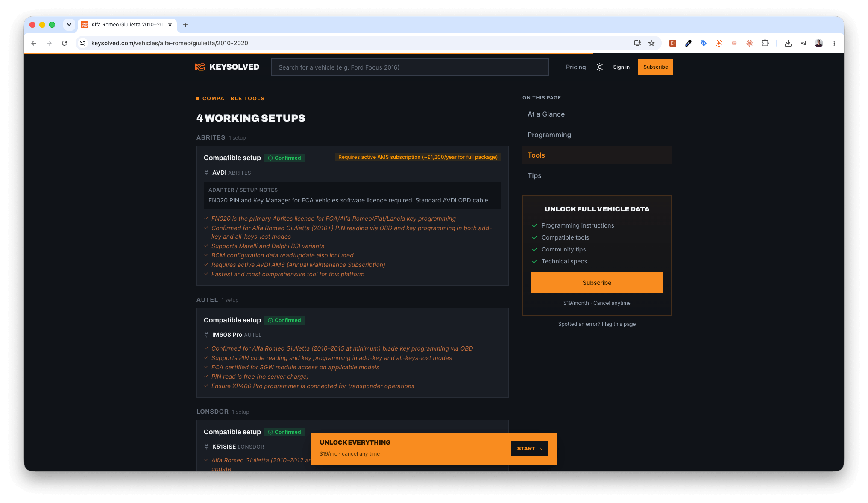Image resolution: width=868 pixels, height=503 pixels.
Task: Click the orange circle plus extension icon
Action: (719, 43)
